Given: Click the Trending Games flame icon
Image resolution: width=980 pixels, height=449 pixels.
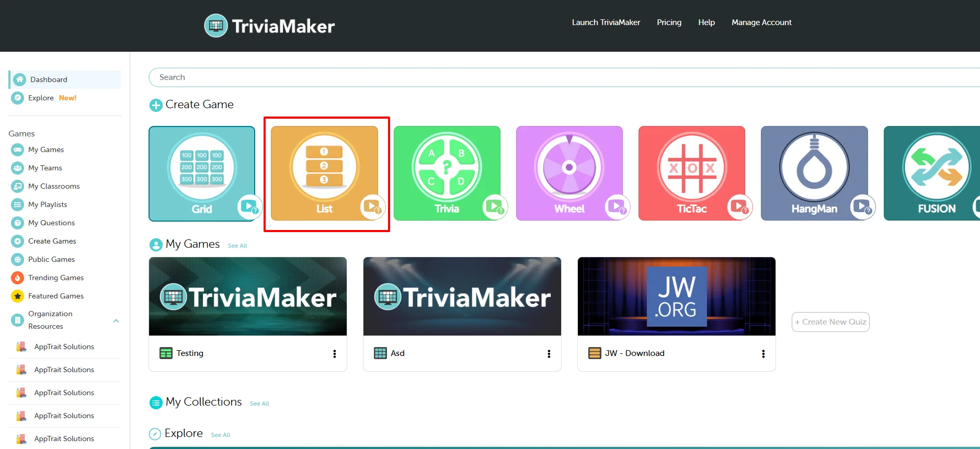Looking at the screenshot, I should click(18, 278).
